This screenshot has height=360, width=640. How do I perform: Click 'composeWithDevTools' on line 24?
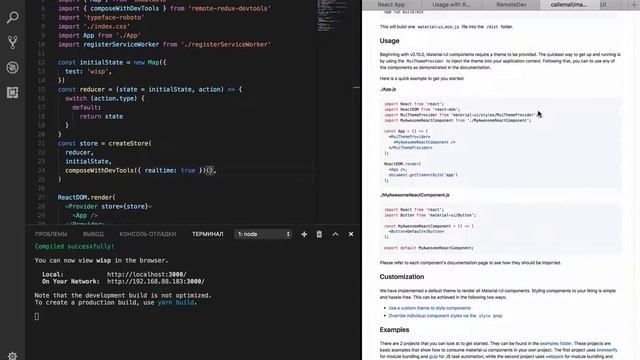[x=100, y=171]
